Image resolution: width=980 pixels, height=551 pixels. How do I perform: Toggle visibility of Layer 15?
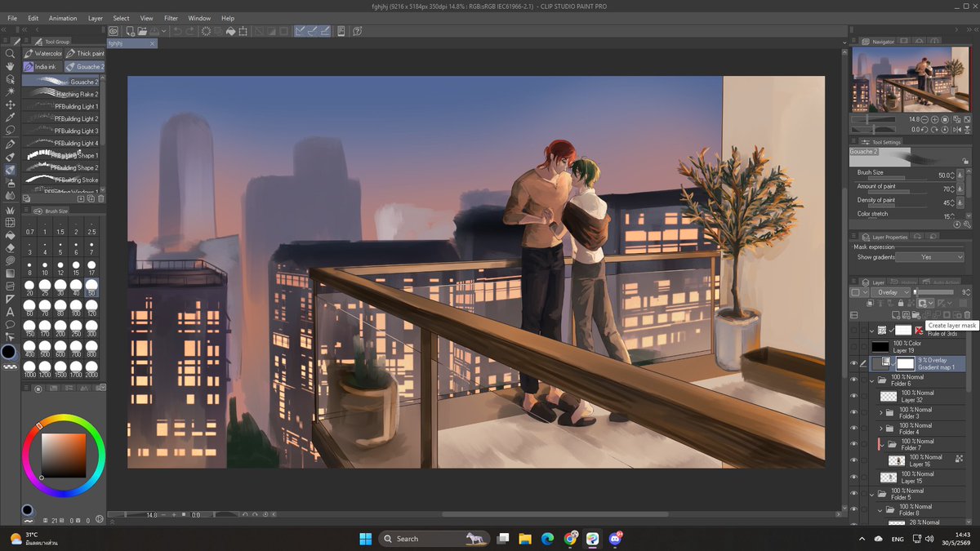click(x=854, y=477)
